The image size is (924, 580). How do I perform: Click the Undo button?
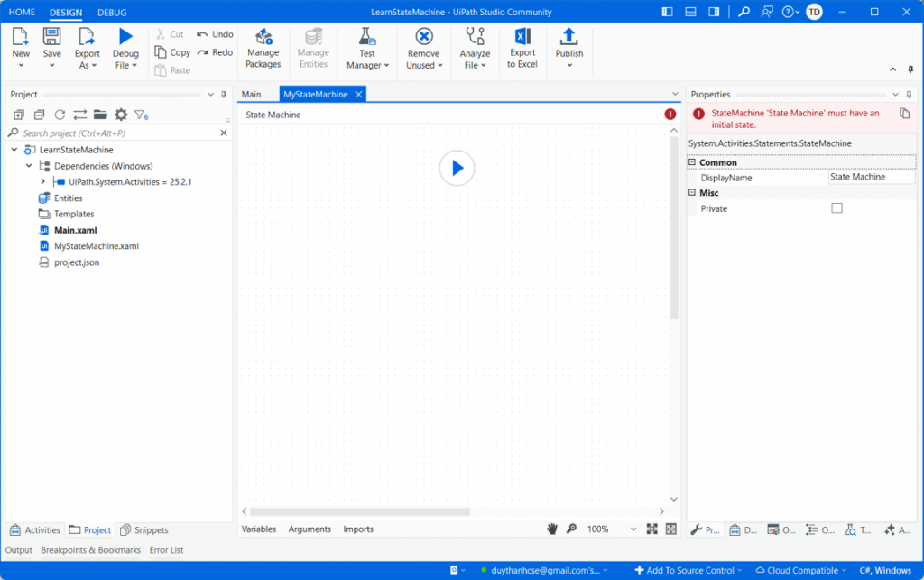pyautogui.click(x=215, y=34)
